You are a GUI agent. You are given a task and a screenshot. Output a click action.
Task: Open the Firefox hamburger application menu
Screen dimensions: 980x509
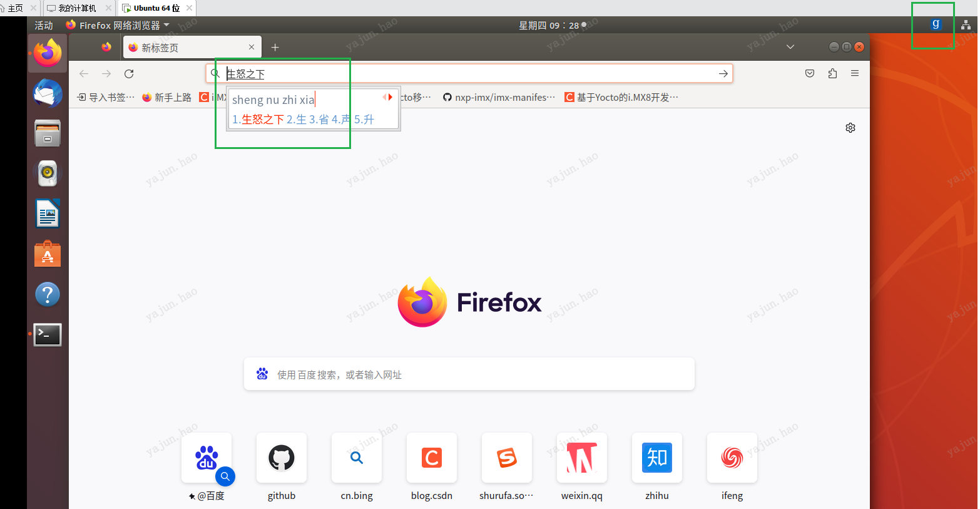coord(855,74)
